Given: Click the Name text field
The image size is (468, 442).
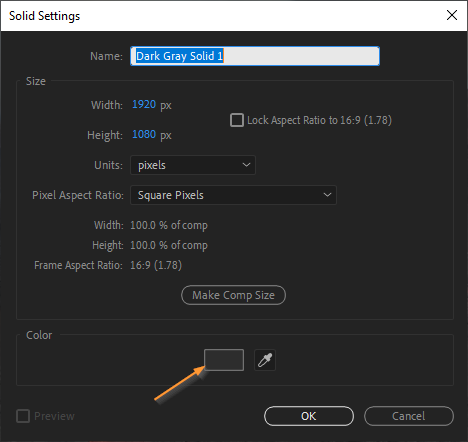Looking at the screenshot, I should click(x=255, y=56).
